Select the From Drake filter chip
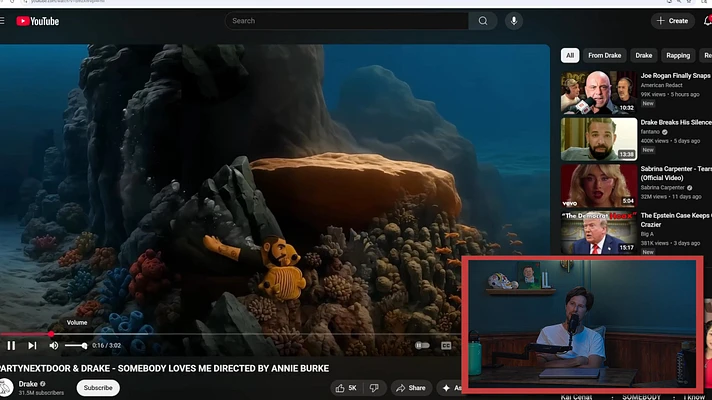Screen dimensions: 712x400 tap(604, 55)
